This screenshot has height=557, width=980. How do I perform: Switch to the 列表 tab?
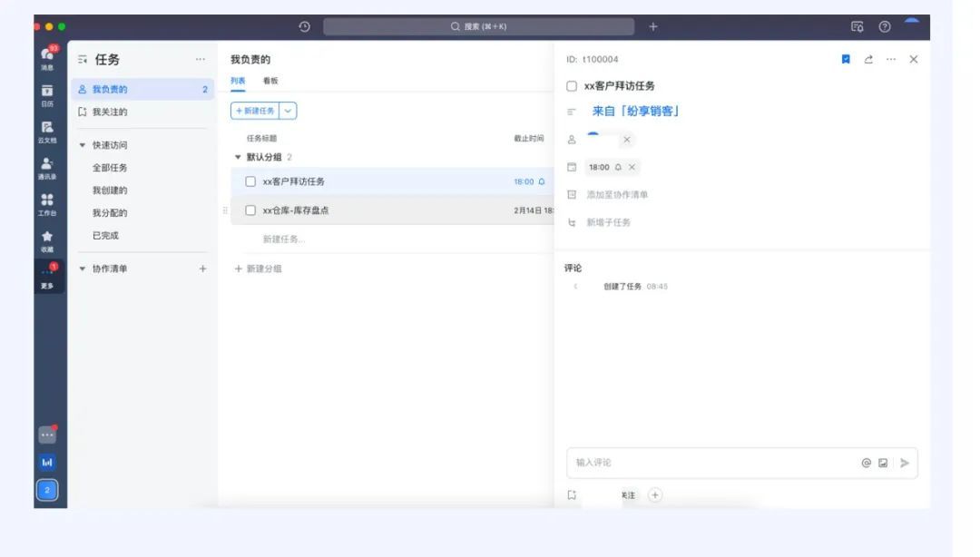coord(238,81)
